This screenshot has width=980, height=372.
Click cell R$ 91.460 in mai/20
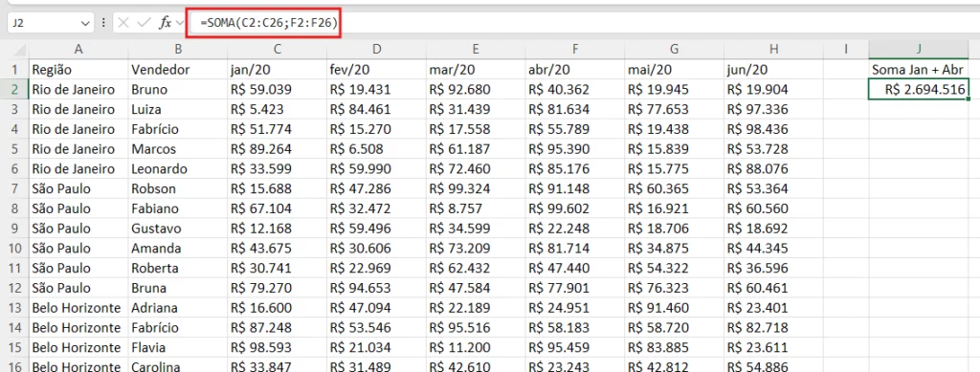tap(675, 308)
